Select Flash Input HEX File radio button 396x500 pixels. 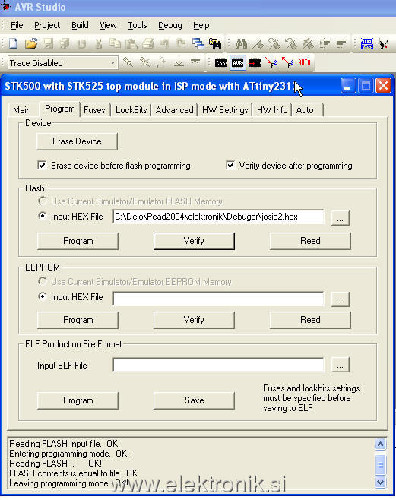tap(42, 216)
